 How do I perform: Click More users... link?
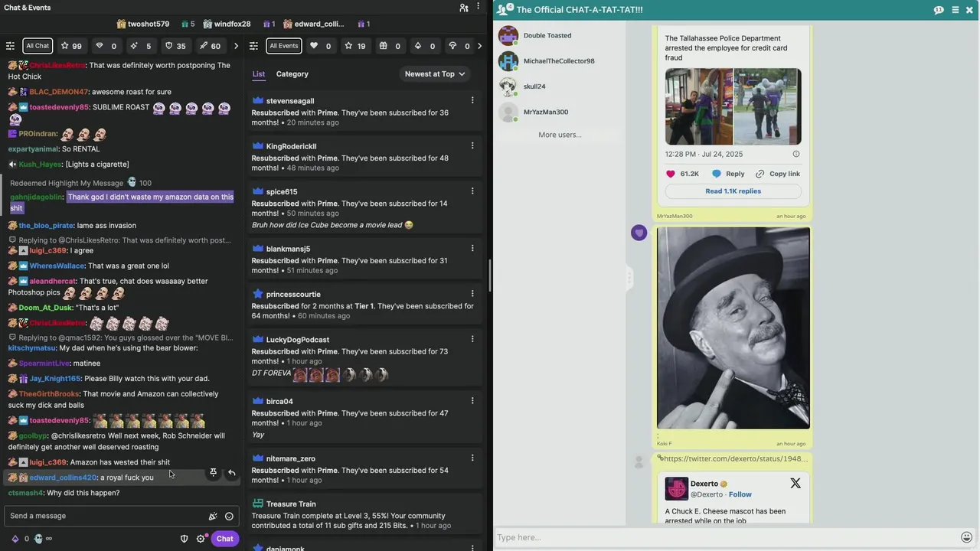(x=560, y=135)
